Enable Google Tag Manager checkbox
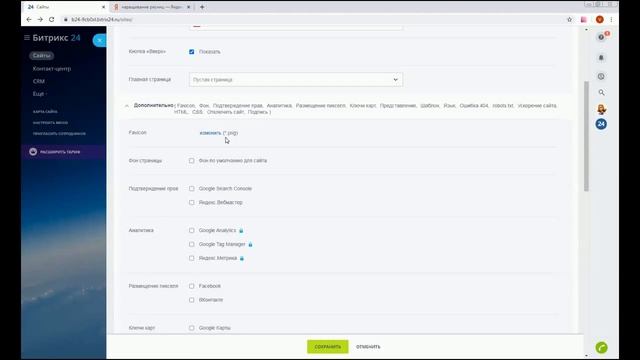This screenshot has height=360, width=640. (191, 244)
